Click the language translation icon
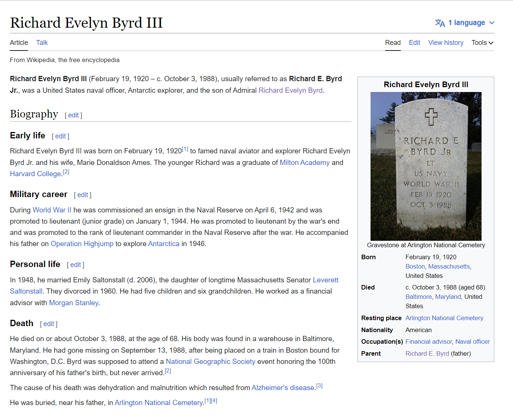The width and height of the screenshot is (513, 420). coord(440,23)
